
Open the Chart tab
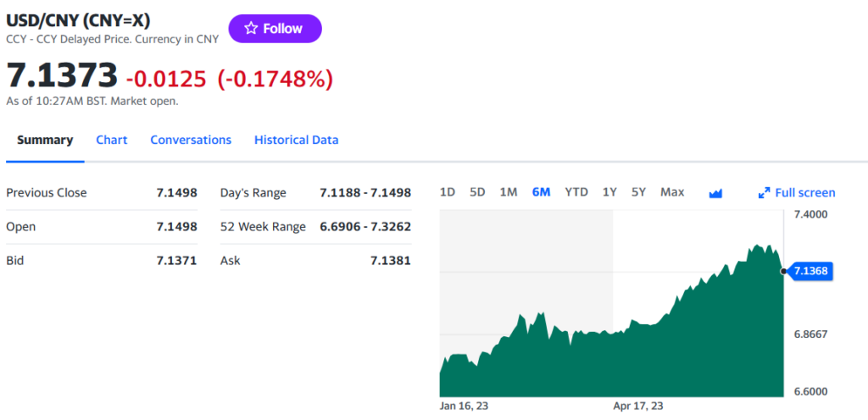click(x=111, y=140)
